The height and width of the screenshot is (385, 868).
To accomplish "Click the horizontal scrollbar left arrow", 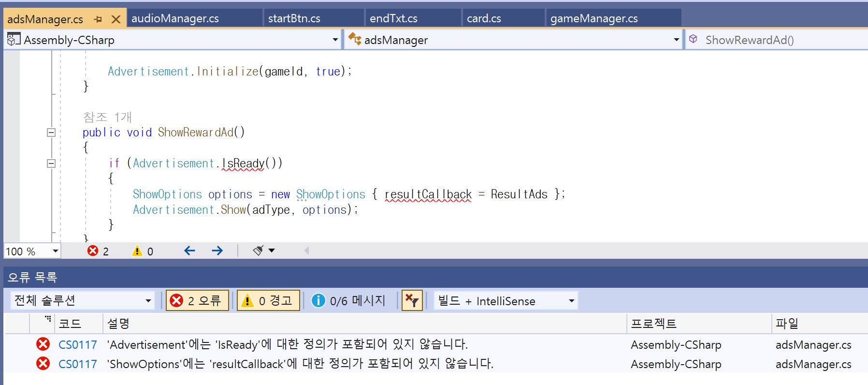I will pyautogui.click(x=306, y=251).
